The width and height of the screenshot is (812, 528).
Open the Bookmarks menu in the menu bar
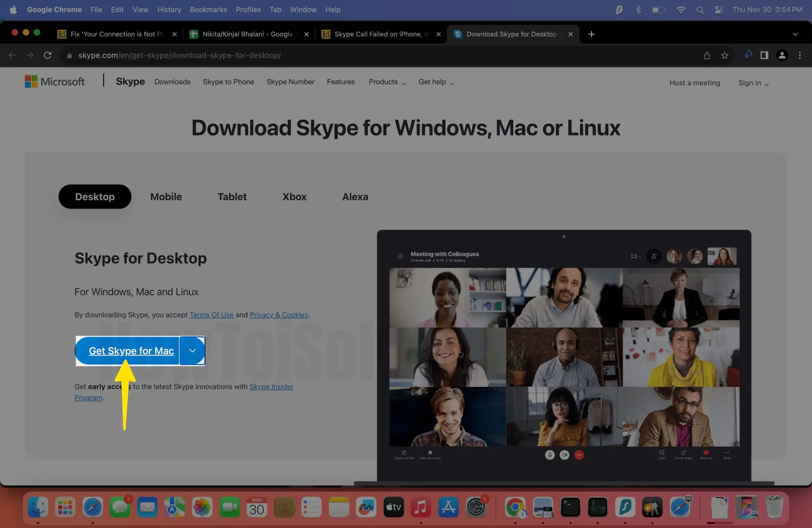208,10
